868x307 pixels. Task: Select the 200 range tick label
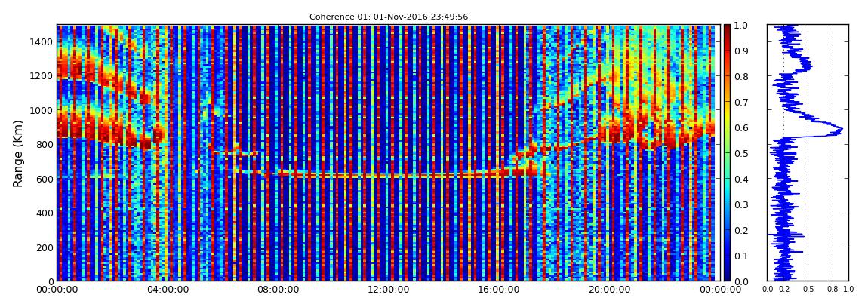[x=44, y=247]
